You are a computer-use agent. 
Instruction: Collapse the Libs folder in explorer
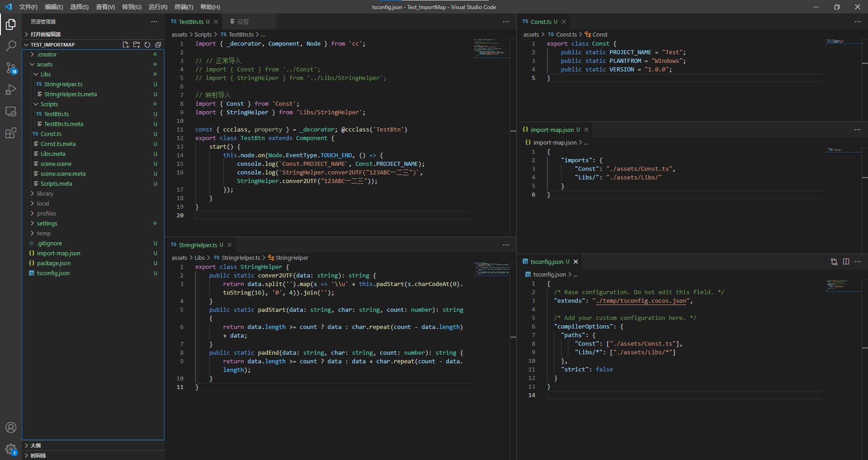[45, 74]
